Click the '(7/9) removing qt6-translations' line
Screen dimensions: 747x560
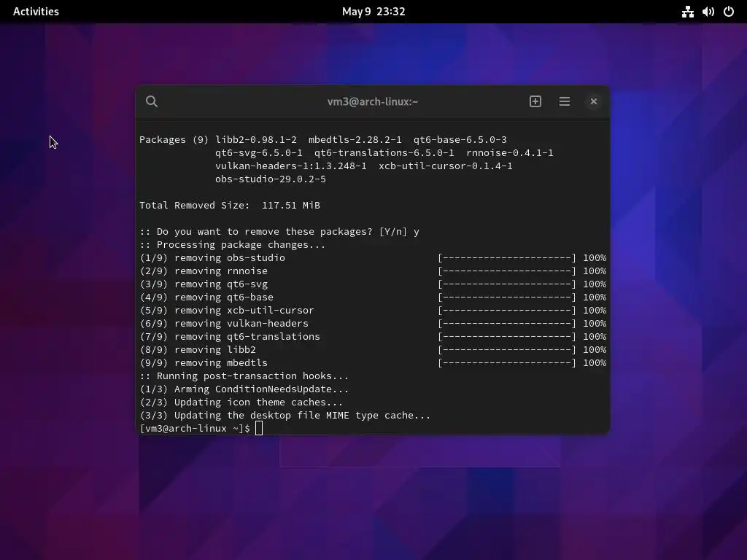point(230,337)
